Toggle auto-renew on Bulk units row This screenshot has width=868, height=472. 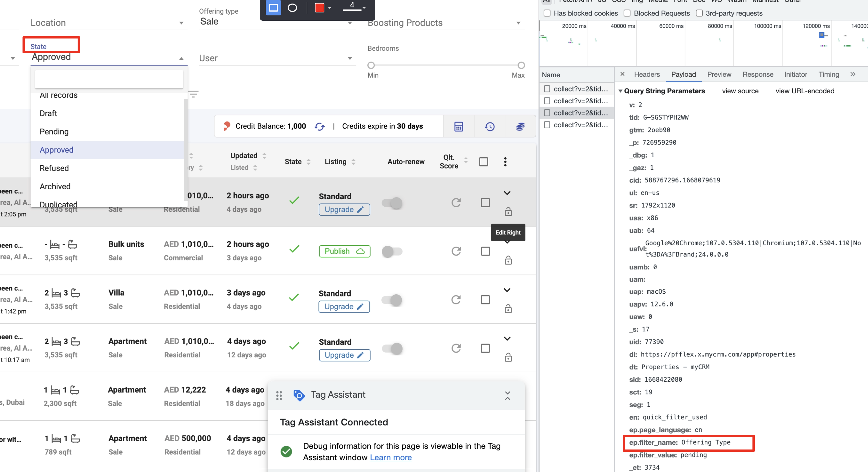pos(392,251)
